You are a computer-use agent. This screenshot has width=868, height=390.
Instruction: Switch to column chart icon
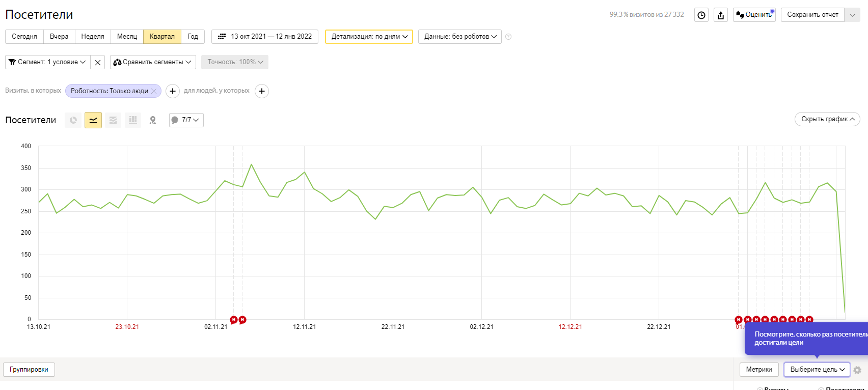pos(133,120)
